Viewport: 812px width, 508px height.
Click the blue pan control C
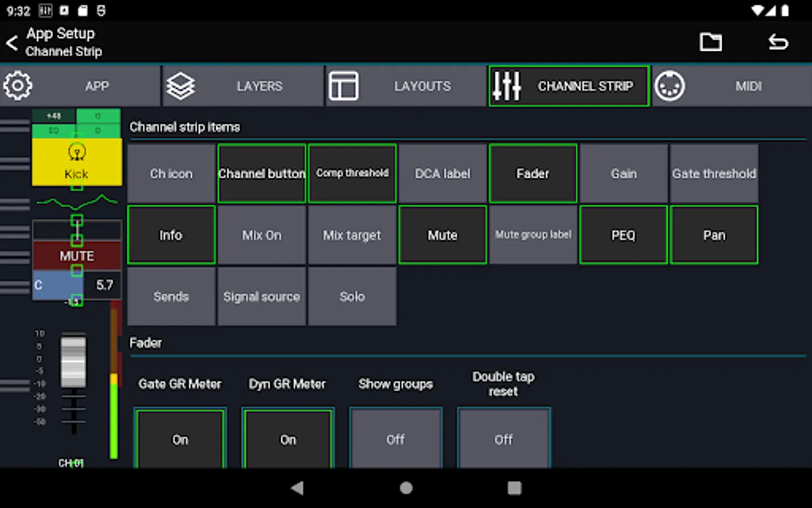[58, 284]
